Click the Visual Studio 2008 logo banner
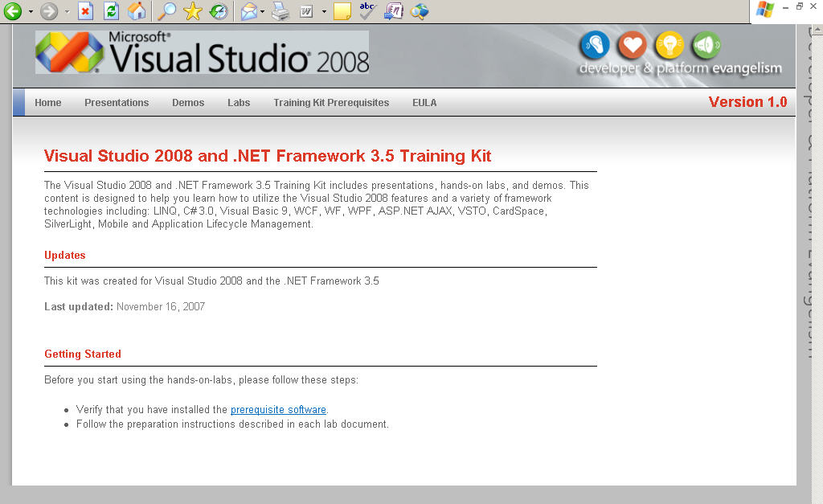This screenshot has height=504, width=823. pyautogui.click(x=203, y=53)
